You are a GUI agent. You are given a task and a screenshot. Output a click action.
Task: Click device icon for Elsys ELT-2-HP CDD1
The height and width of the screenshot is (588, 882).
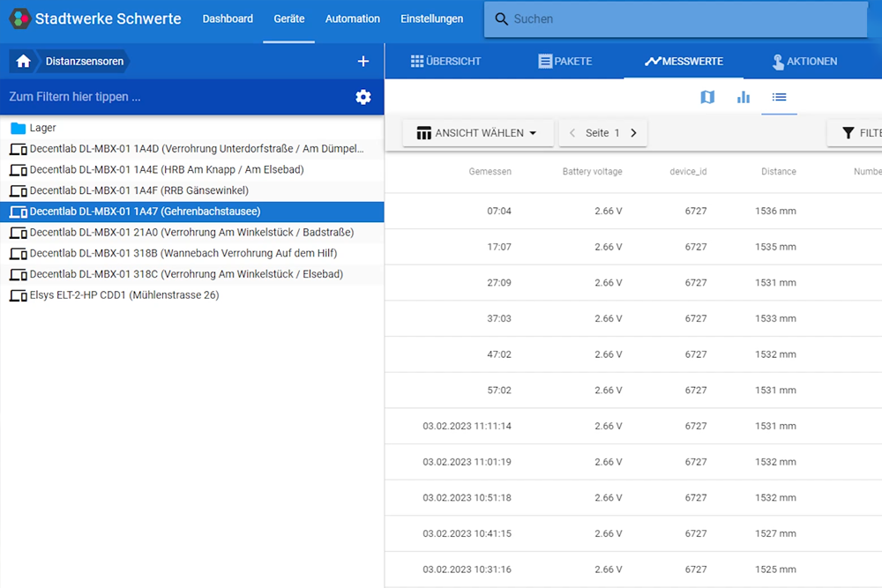click(x=18, y=295)
